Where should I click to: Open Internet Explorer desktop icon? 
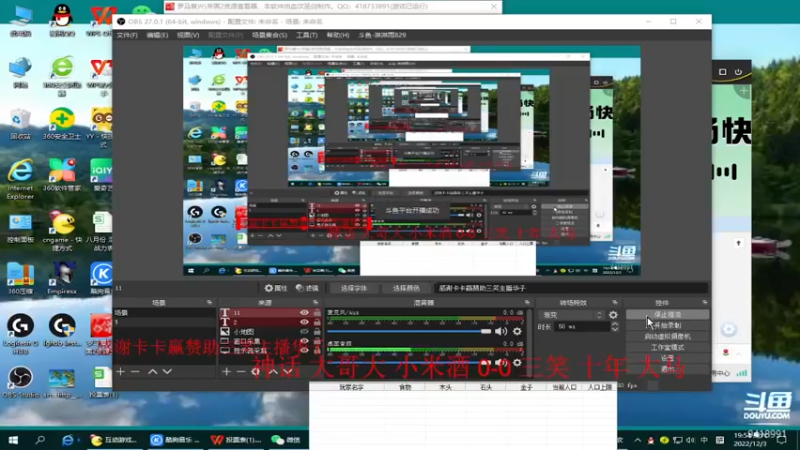pyautogui.click(x=20, y=179)
